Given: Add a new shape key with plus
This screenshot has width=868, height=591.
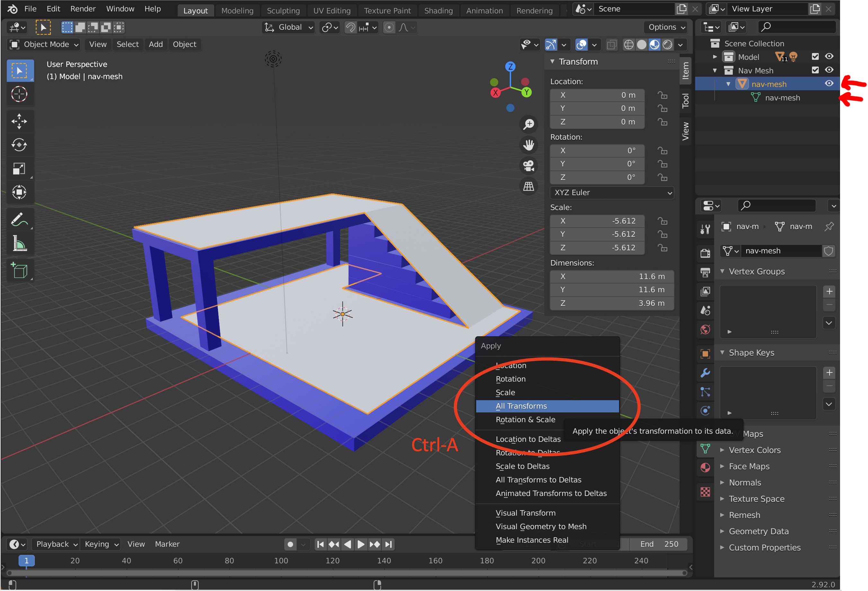Looking at the screenshot, I should (x=829, y=373).
